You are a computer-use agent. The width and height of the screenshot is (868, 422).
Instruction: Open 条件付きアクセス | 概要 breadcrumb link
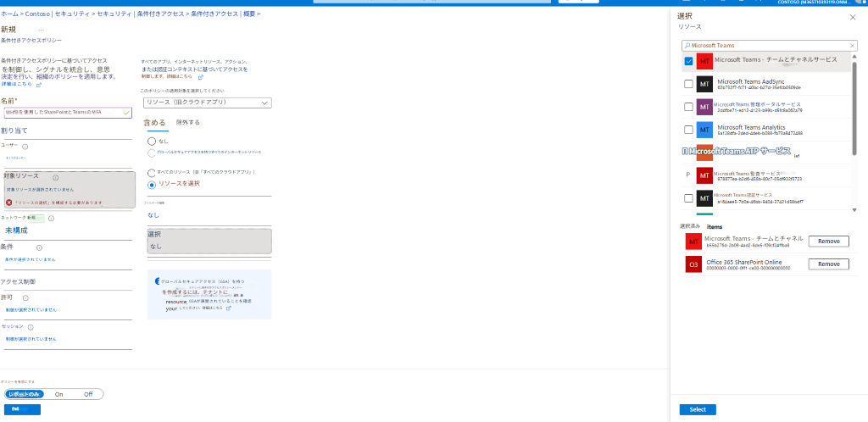pyautogui.click(x=224, y=14)
